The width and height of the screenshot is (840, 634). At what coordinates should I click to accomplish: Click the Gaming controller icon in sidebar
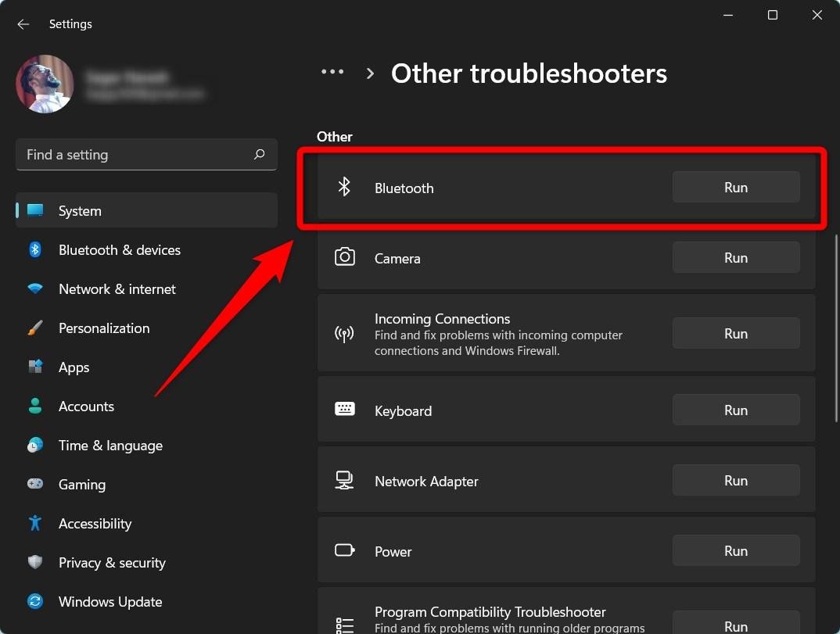click(35, 484)
